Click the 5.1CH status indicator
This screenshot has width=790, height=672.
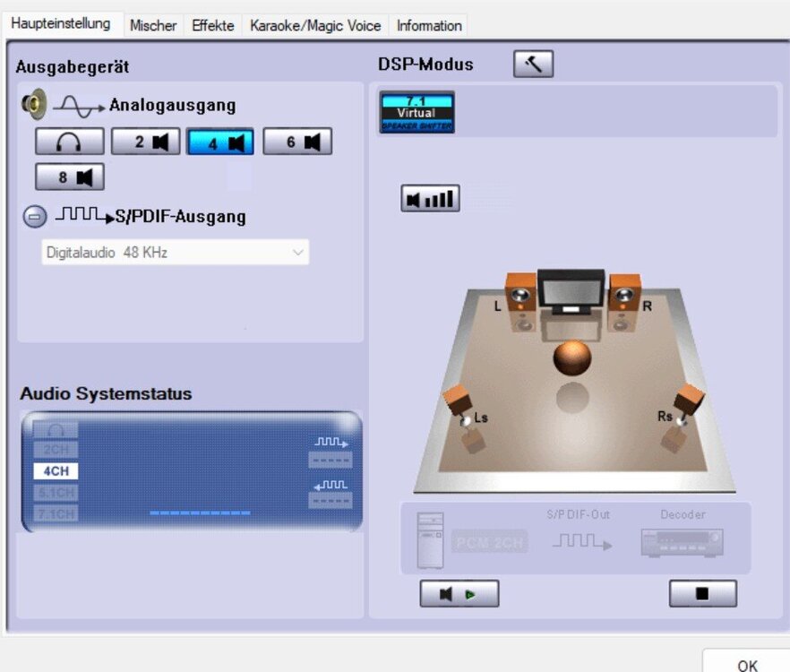point(56,493)
